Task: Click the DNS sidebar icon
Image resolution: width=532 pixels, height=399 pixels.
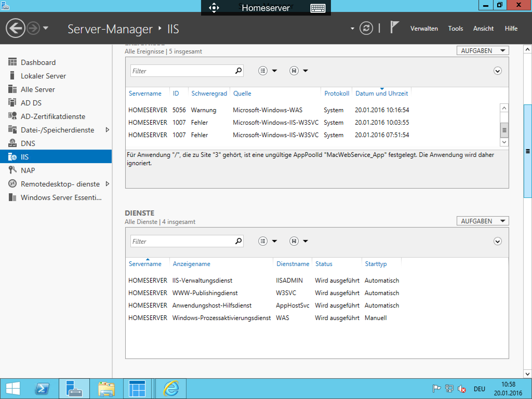Action: coord(12,143)
